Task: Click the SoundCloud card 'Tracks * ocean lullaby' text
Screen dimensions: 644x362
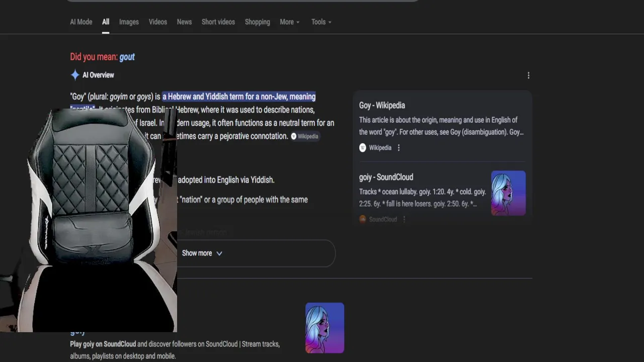Action: click(x=423, y=198)
